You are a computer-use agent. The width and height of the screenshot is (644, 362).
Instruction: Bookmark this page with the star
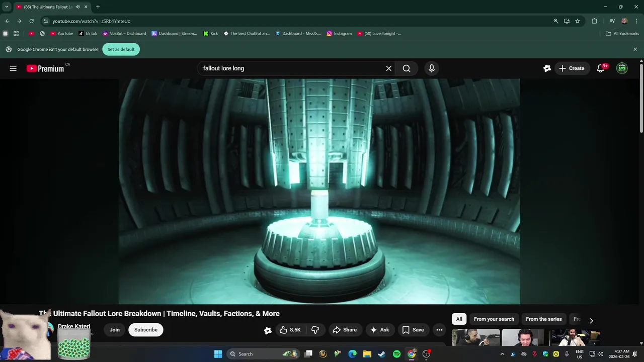point(578,21)
